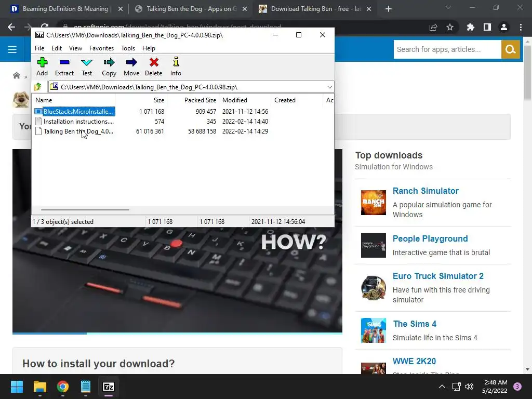Go up one folder level in 7-Zip
The width and height of the screenshot is (532, 399).
38,87
